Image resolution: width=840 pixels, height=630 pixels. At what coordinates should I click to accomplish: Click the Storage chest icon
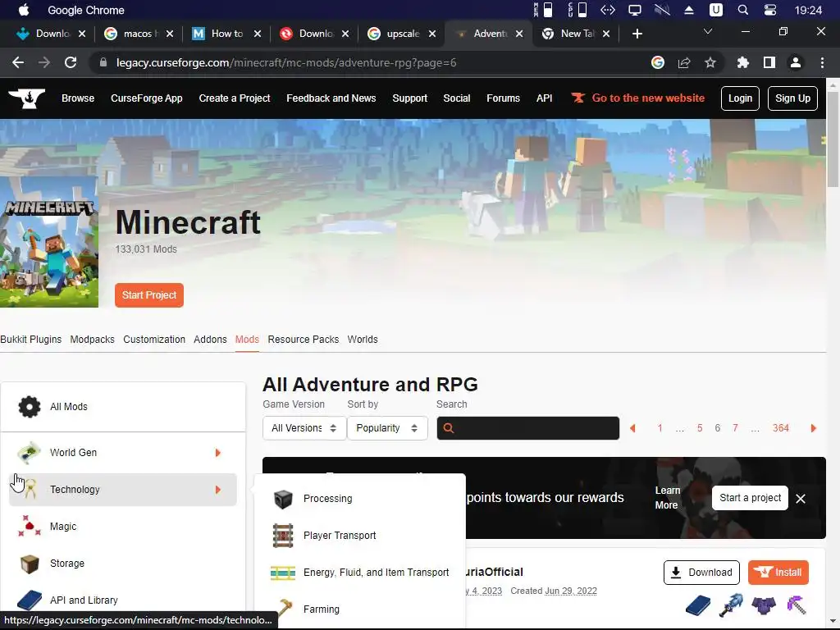click(30, 564)
